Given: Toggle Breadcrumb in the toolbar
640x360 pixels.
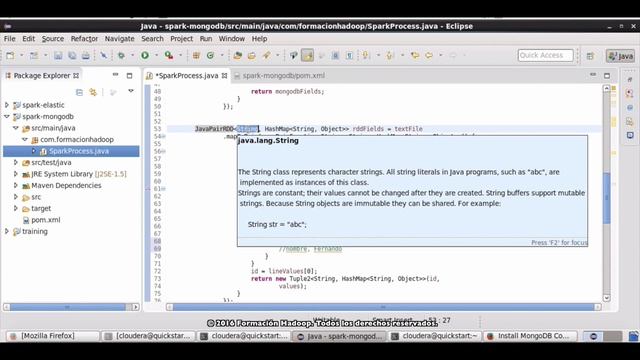Looking at the screenshot, I should tap(293, 56).
